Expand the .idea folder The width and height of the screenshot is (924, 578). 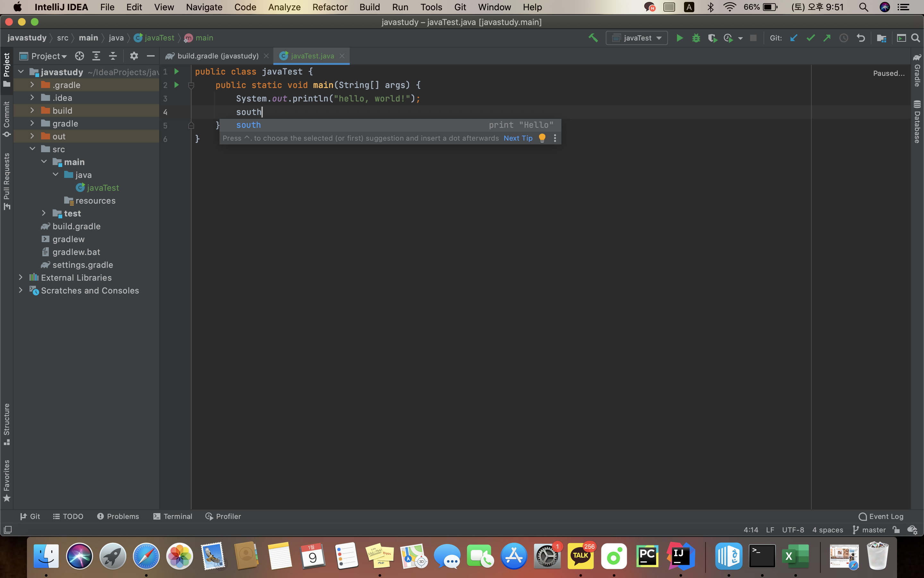pyautogui.click(x=32, y=98)
